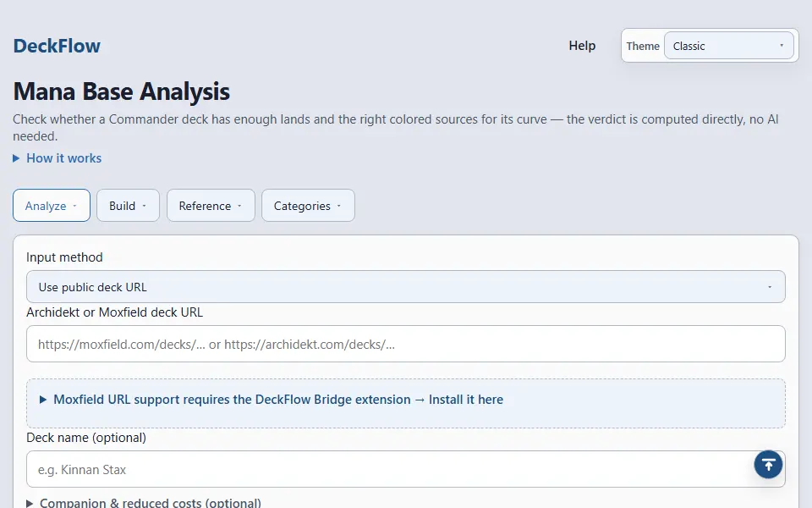Open the Categories menu
The image size is (812, 508).
(308, 205)
